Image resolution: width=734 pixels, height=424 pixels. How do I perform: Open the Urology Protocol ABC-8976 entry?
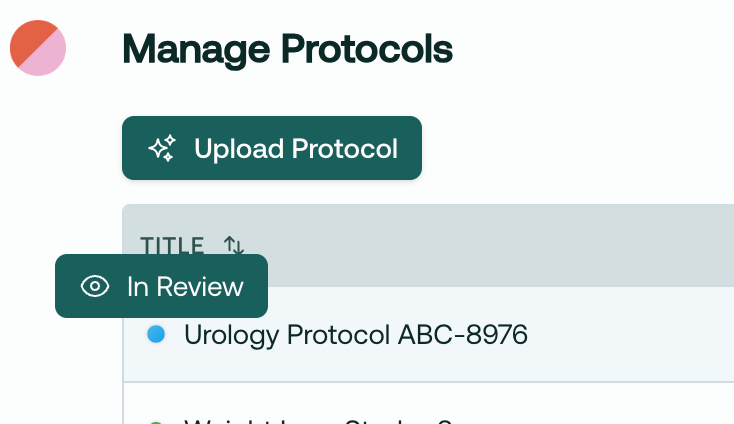[x=356, y=335]
